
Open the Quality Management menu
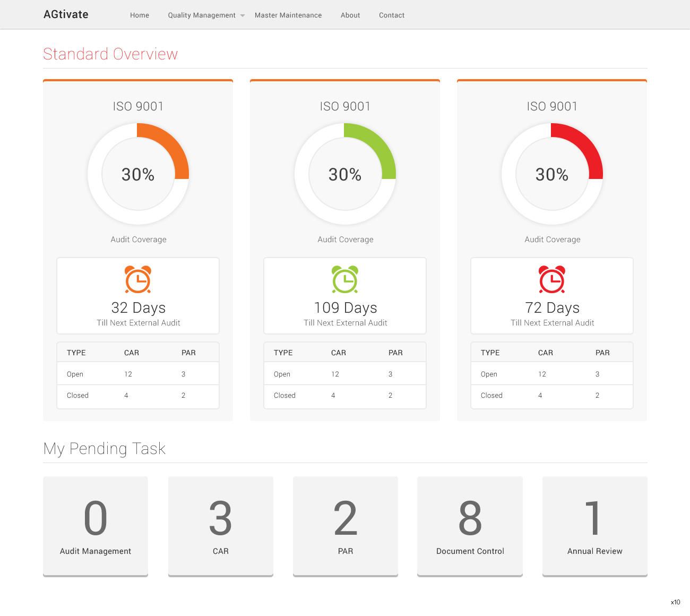(202, 15)
